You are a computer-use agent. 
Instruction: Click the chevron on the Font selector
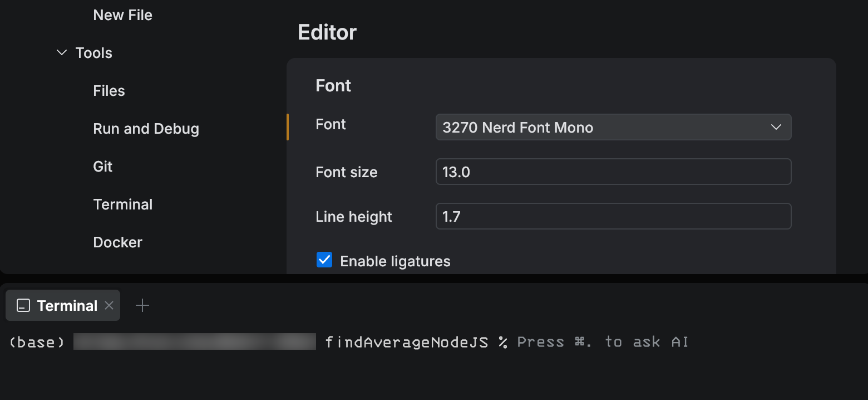tap(776, 127)
